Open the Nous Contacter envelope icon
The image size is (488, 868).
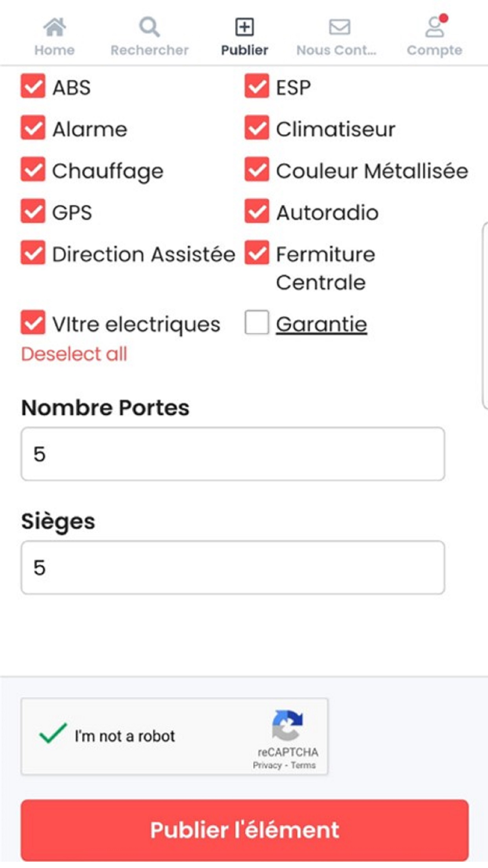click(x=340, y=27)
